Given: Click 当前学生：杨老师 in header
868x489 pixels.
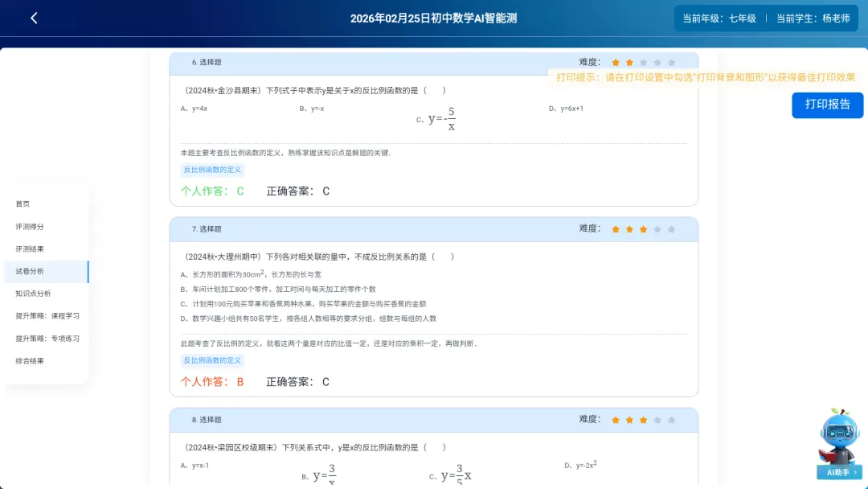Looking at the screenshot, I should pos(813,18).
